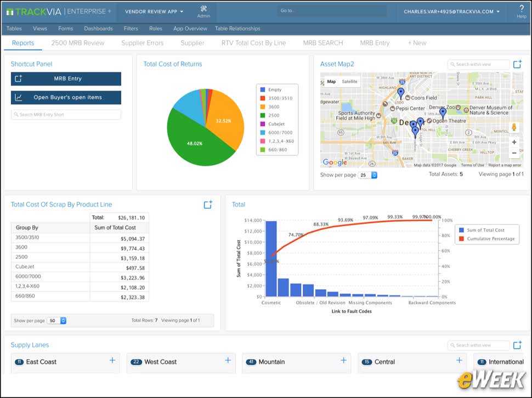Add a new dashboard tab

click(417, 43)
